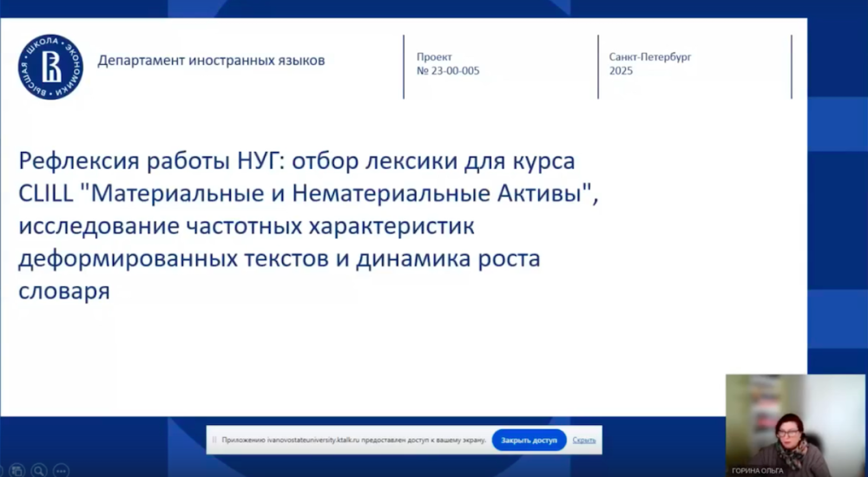This screenshot has height=477, width=868.
Task: Click the project number "№ 23-00-005"
Action: pos(448,71)
